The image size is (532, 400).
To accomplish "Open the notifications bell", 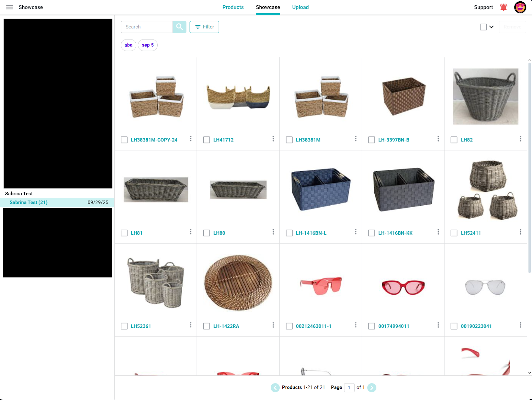I will (503, 7).
